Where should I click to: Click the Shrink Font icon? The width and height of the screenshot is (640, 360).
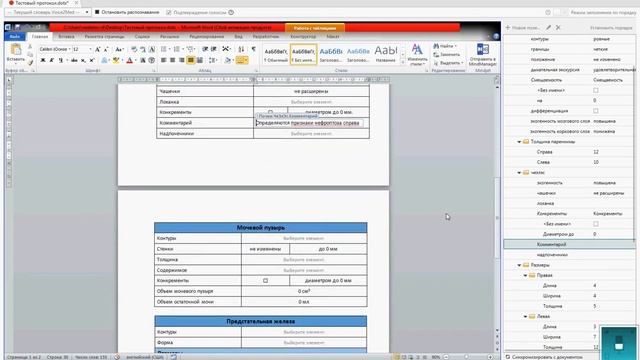point(106,49)
